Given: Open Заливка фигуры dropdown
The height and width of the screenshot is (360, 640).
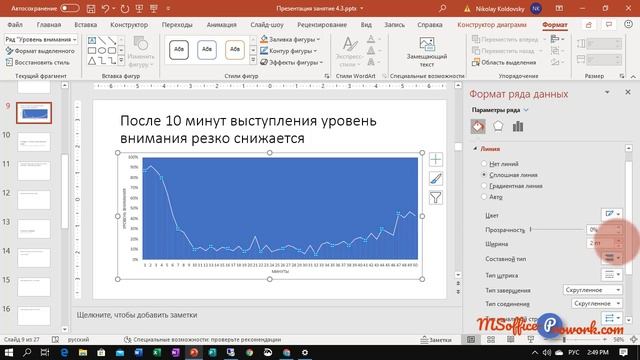Looking at the screenshot, I should click(x=290, y=40).
